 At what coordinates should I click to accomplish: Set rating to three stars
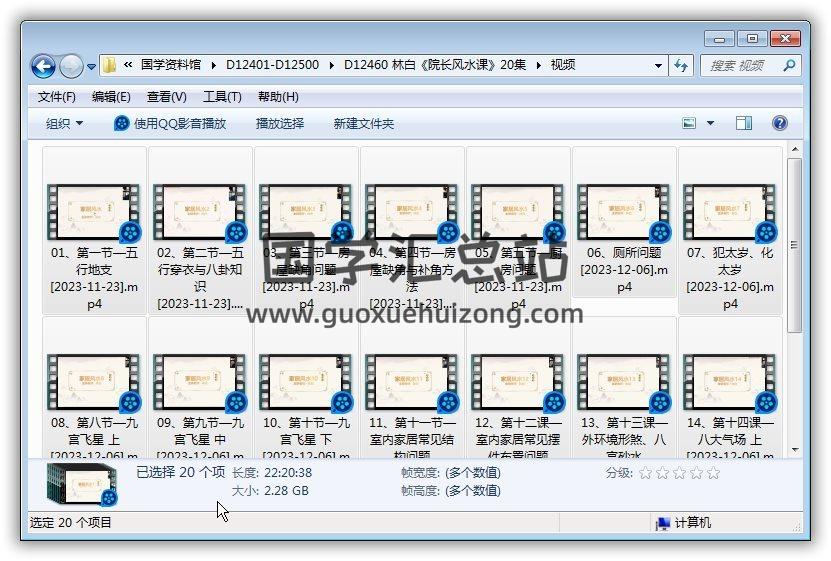[679, 473]
